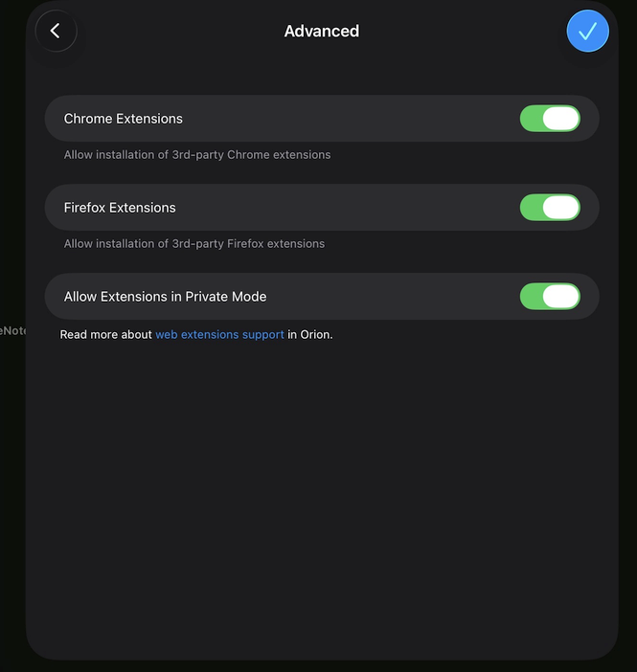This screenshot has height=672, width=637.
Task: Click the partially hidden Note text at left edge
Action: click(12, 330)
